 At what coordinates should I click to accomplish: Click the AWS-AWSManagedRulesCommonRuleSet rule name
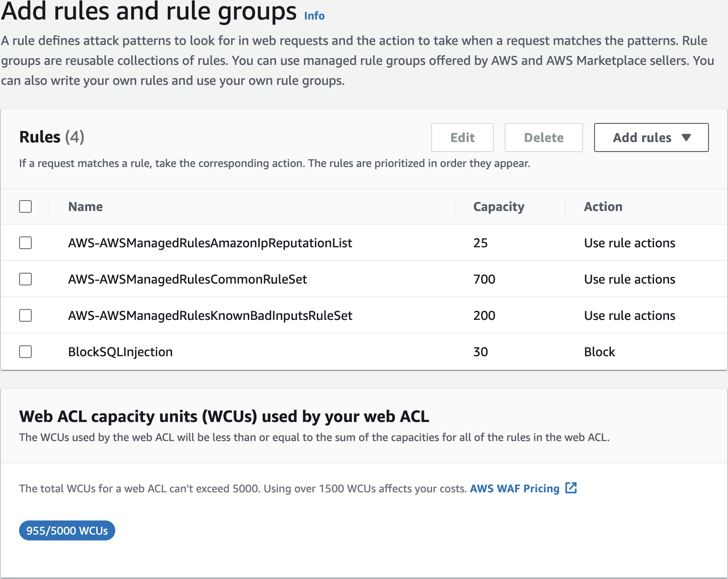(x=187, y=280)
